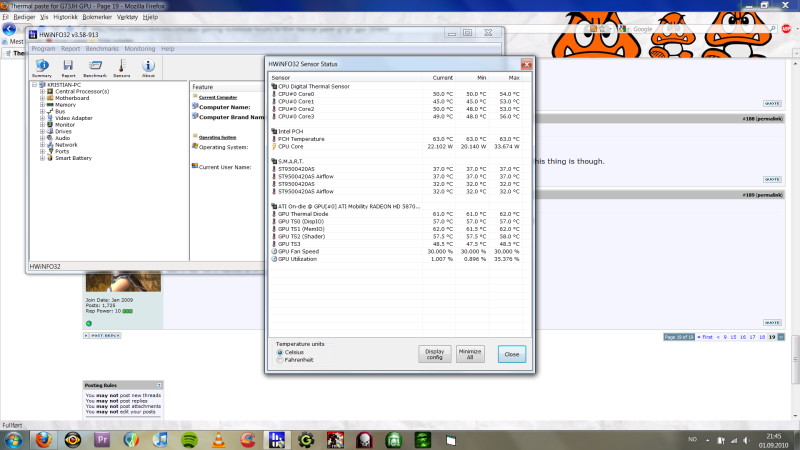Click the Firefox back arrow button

(x=9, y=29)
